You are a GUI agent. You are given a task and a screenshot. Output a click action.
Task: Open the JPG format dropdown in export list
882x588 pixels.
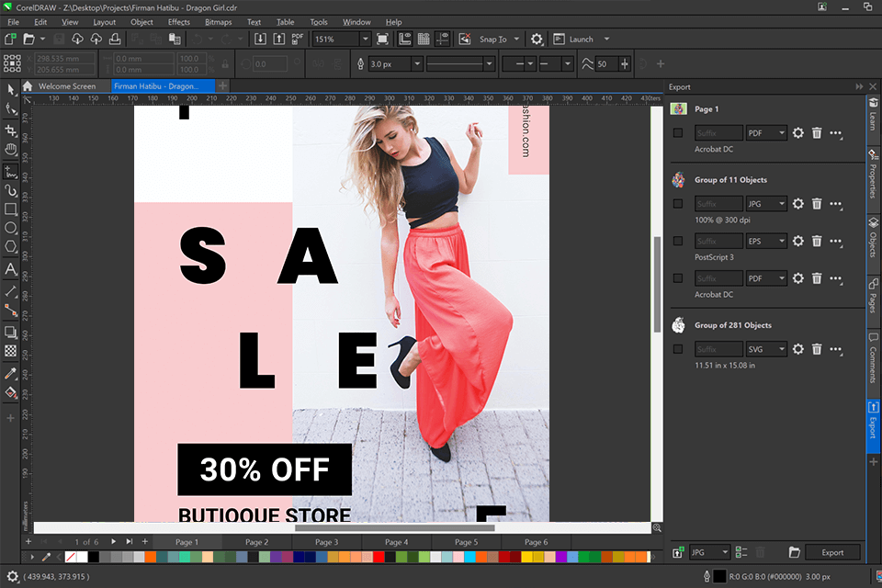pos(766,204)
